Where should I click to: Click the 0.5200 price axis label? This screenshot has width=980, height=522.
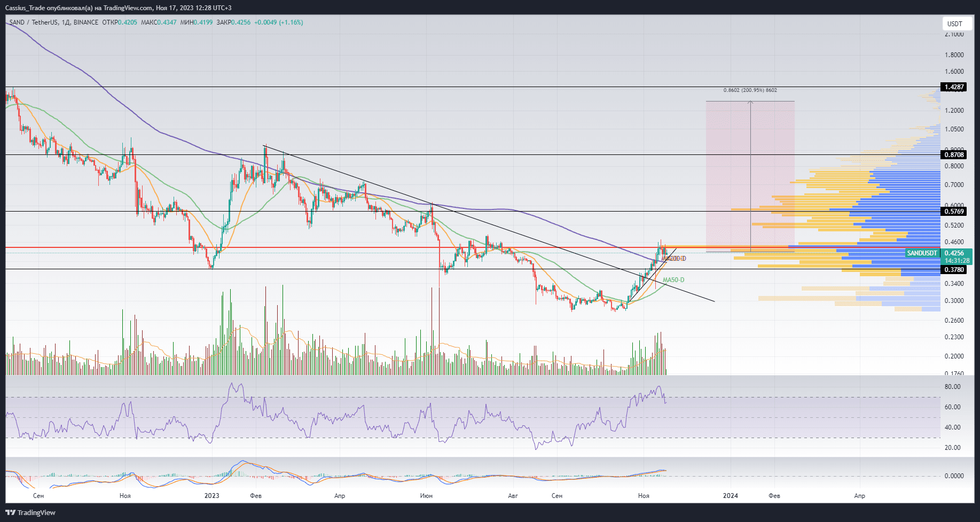954,226
